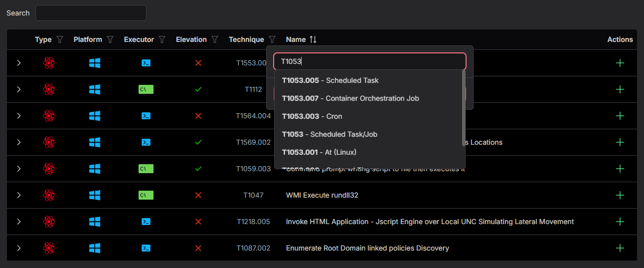644x268 pixels.
Task: Open the Platform column filter
Action: click(x=110, y=39)
